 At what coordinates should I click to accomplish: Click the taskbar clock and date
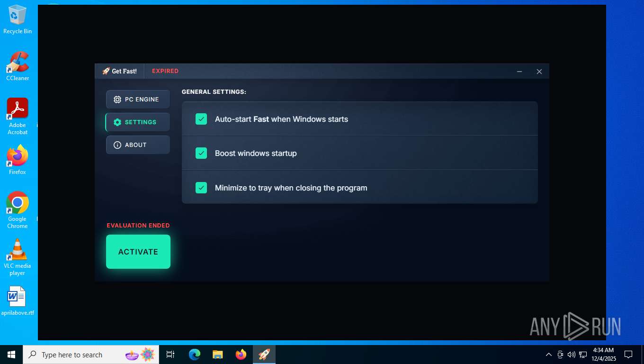click(x=603, y=355)
